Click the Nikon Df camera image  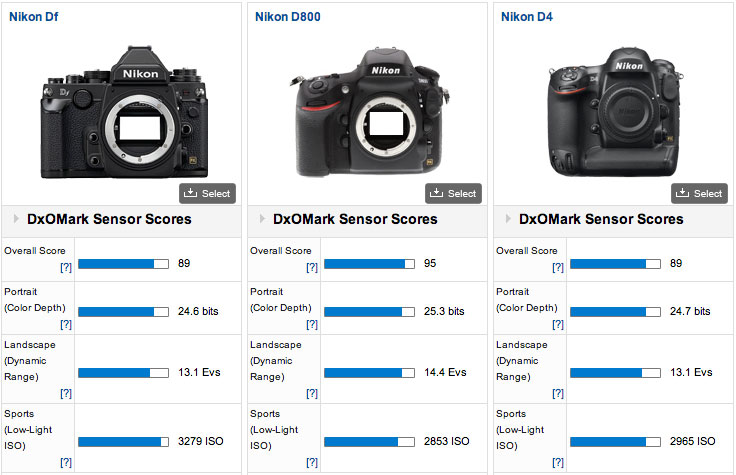[124, 113]
